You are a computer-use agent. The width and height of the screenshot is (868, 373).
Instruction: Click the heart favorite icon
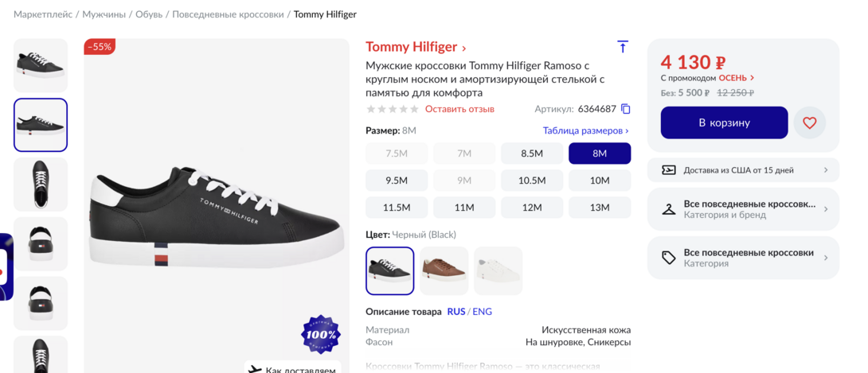tap(810, 123)
